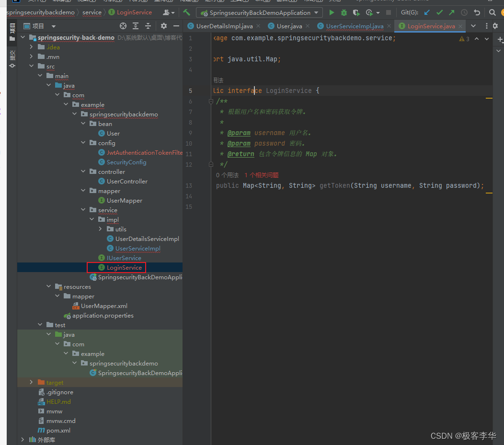This screenshot has width=504, height=445.
Task: Push commits with the Git push arrow
Action: [451, 13]
